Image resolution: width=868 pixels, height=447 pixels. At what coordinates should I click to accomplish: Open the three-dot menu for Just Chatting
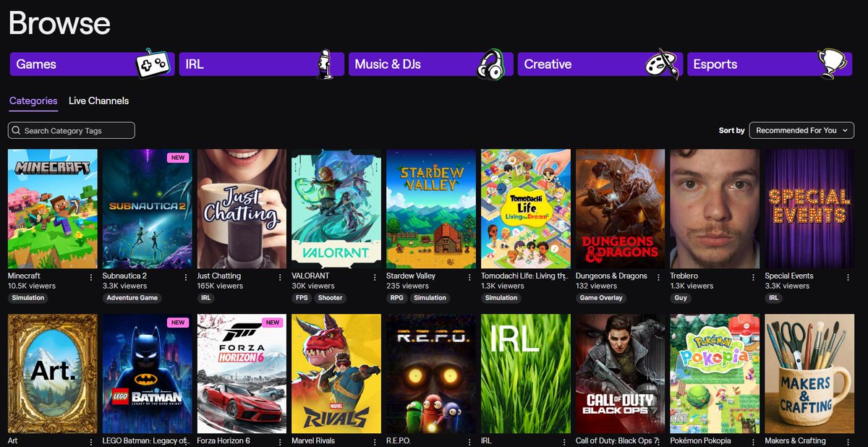click(281, 277)
